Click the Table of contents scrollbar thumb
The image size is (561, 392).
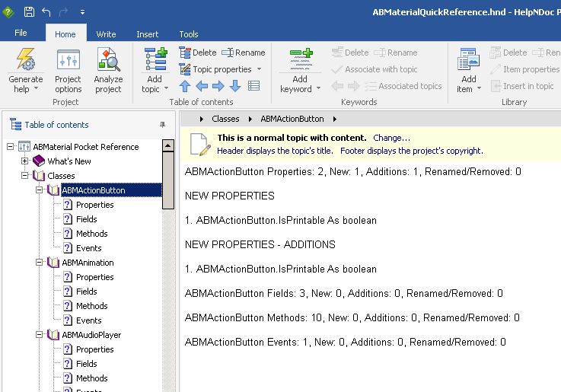tap(167, 180)
